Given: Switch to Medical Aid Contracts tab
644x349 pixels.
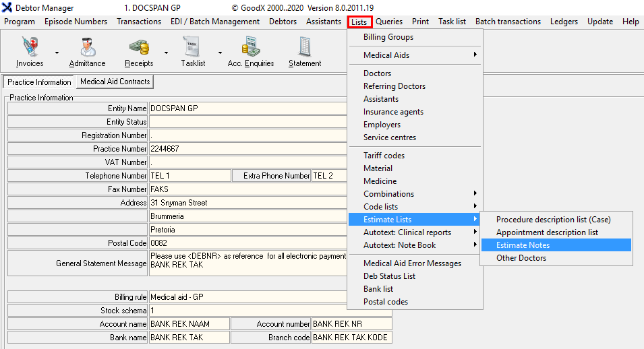Looking at the screenshot, I should (x=115, y=82).
